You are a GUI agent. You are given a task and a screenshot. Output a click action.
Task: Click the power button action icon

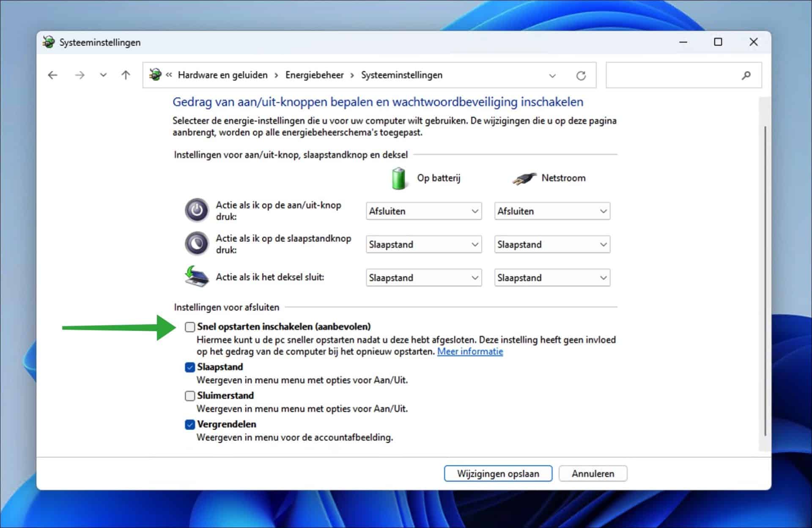pyautogui.click(x=196, y=210)
